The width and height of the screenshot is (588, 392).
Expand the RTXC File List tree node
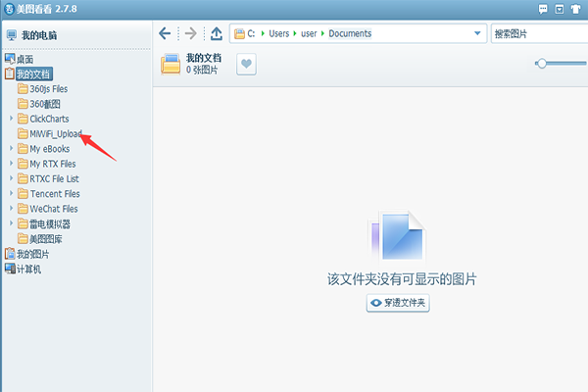click(11, 178)
